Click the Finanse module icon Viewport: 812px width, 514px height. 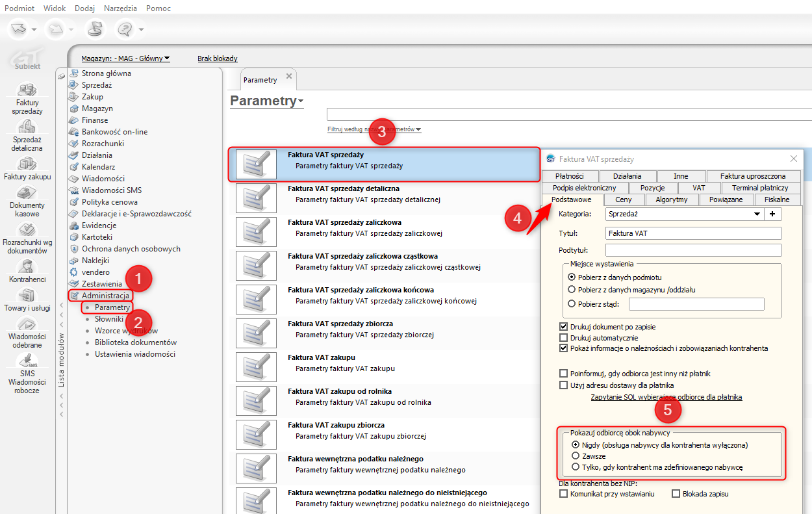tap(75, 120)
